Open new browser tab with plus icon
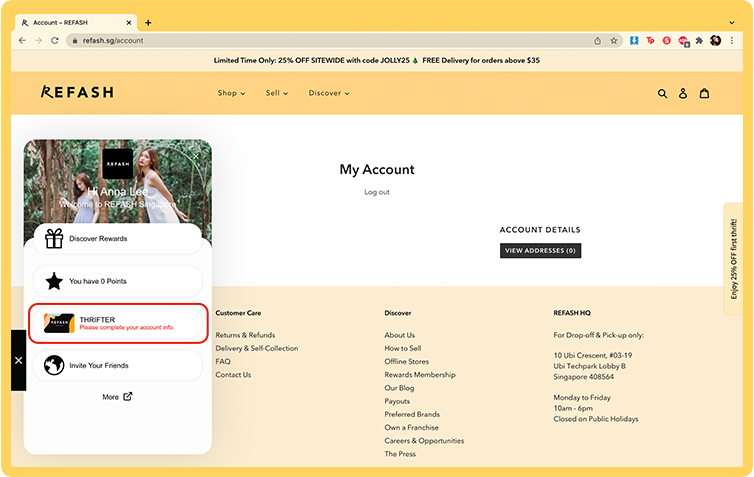The width and height of the screenshot is (754, 477). pos(148,23)
